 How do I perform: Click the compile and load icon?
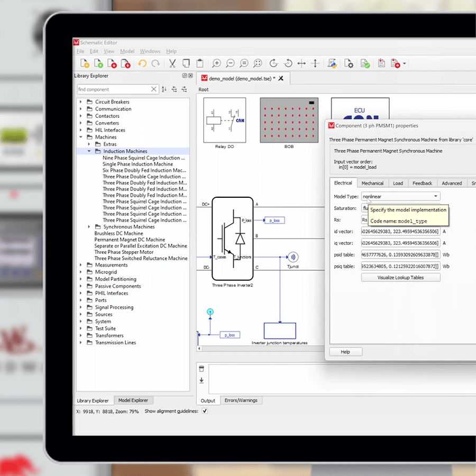[x=395, y=63]
